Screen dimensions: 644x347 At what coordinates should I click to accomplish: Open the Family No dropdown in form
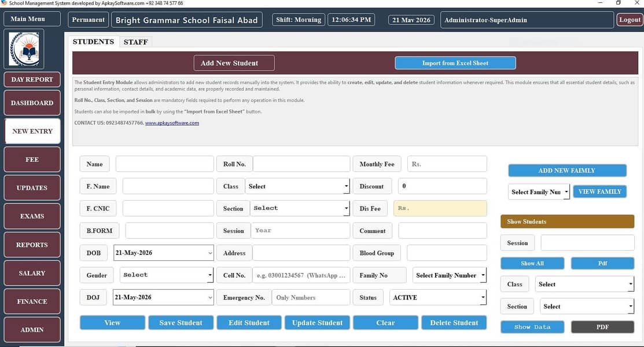point(450,275)
